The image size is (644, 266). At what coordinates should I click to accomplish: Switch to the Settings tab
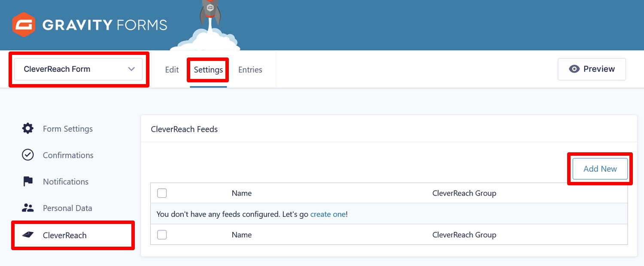click(208, 70)
